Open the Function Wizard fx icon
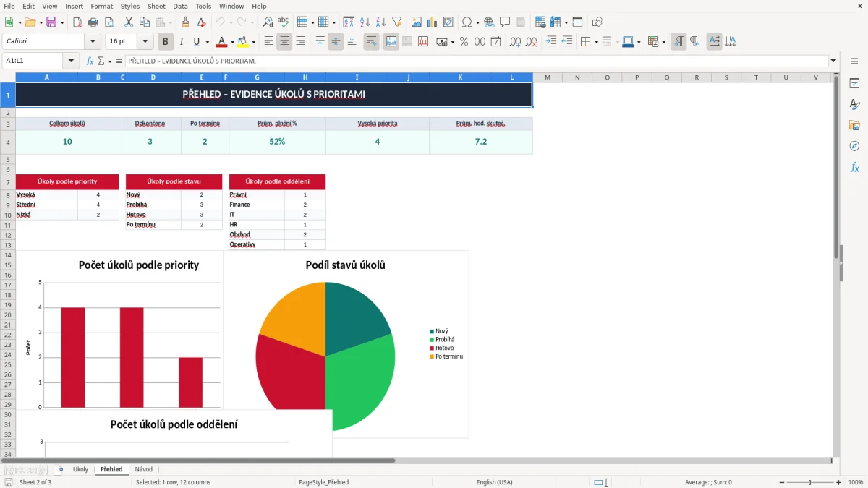Image resolution: width=868 pixels, height=488 pixels. (x=90, y=61)
